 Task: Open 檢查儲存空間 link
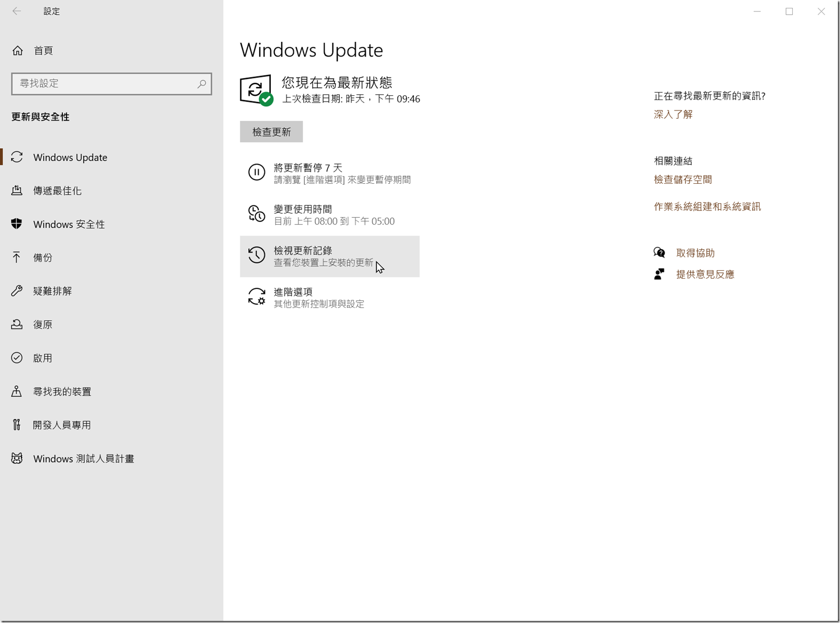pyautogui.click(x=683, y=179)
